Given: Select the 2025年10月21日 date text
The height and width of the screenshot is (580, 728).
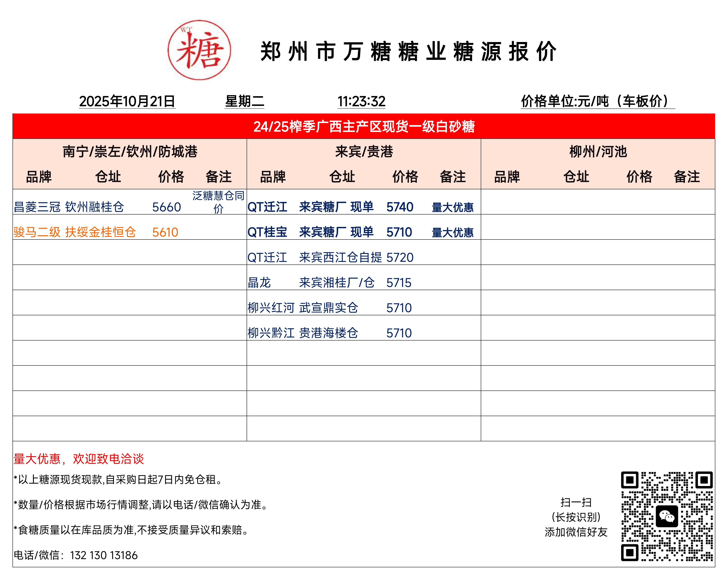Looking at the screenshot, I should tap(127, 101).
